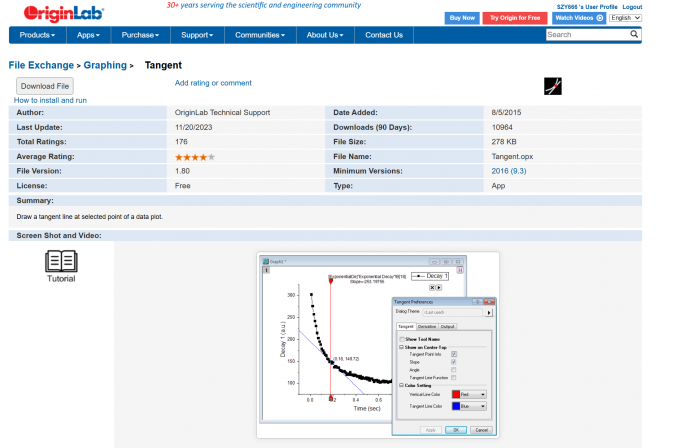The width and height of the screenshot is (680, 448).
Task: Click the Download File button
Action: pos(45,86)
